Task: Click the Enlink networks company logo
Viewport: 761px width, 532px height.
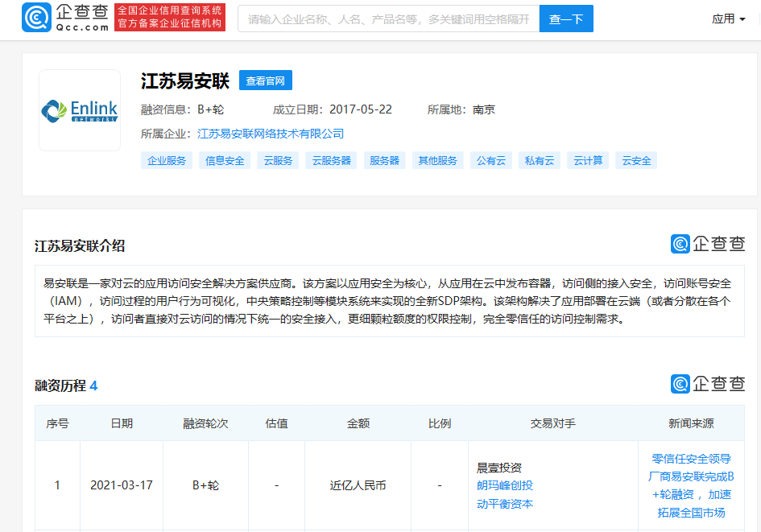Action: (x=80, y=110)
